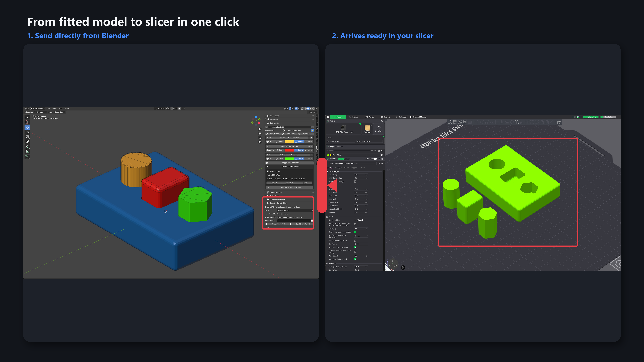The image size is (644, 362).
Task: Click the auto orient icon in slicer toolbar
Action: click(x=460, y=122)
